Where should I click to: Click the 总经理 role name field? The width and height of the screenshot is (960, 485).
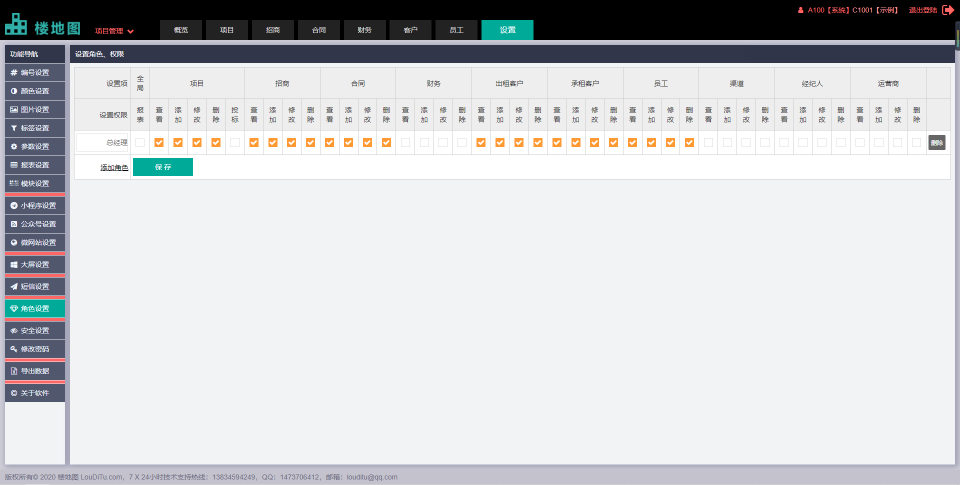click(104, 142)
